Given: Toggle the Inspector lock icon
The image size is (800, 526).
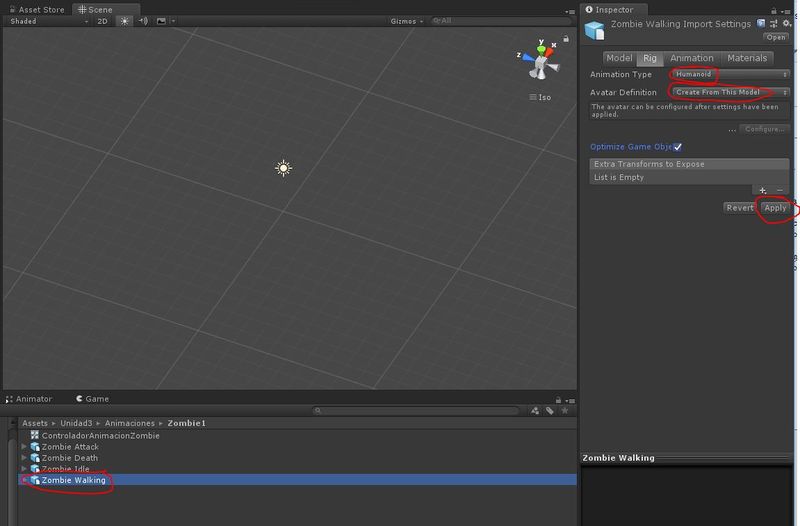Looking at the screenshot, I should (x=773, y=11).
